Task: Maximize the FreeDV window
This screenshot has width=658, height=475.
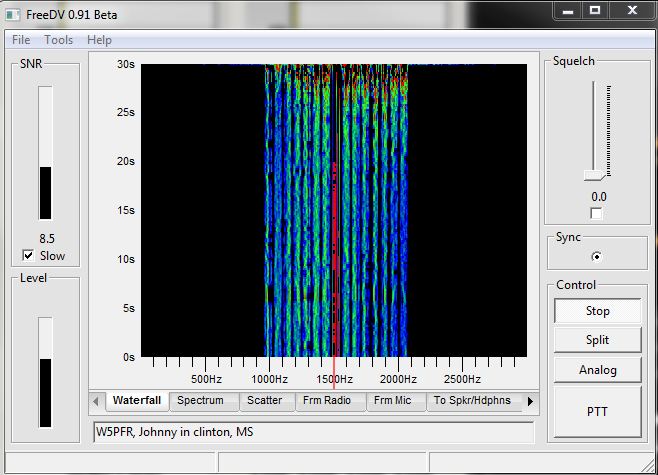Action: (595, 9)
